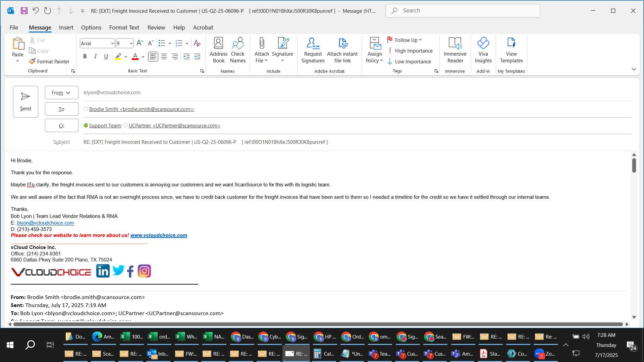Open the font color picker arrow
This screenshot has width=644, height=362.
[x=143, y=57]
